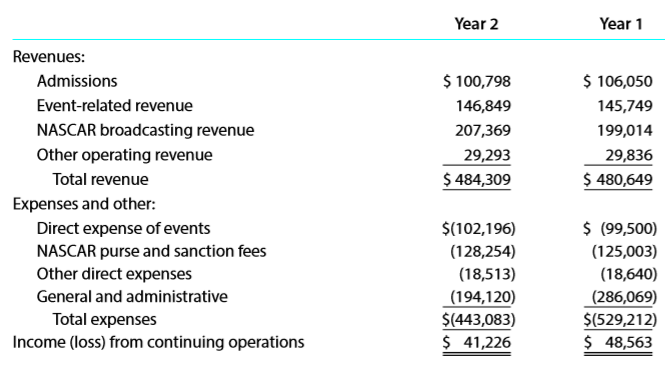
Task: Click NASCAR broadcasting revenue value 199,014
Action: tap(625, 130)
